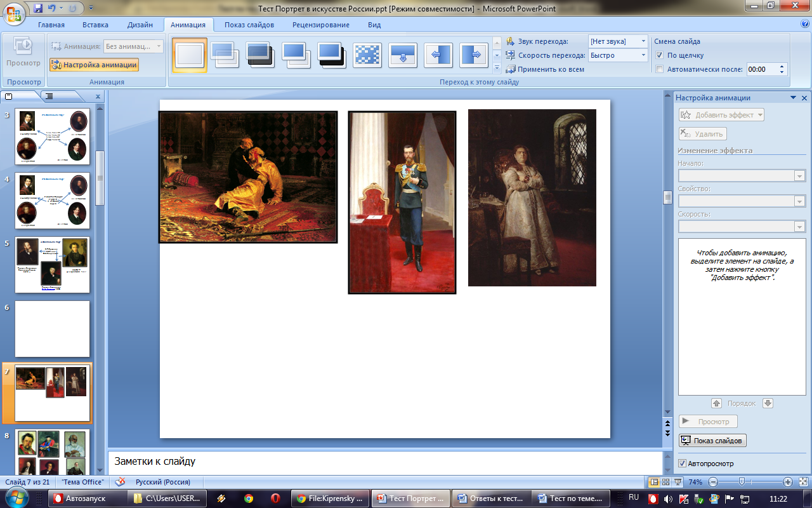This screenshot has width=812, height=508.
Task: Apply the wipe left transition
Action: 438,56
